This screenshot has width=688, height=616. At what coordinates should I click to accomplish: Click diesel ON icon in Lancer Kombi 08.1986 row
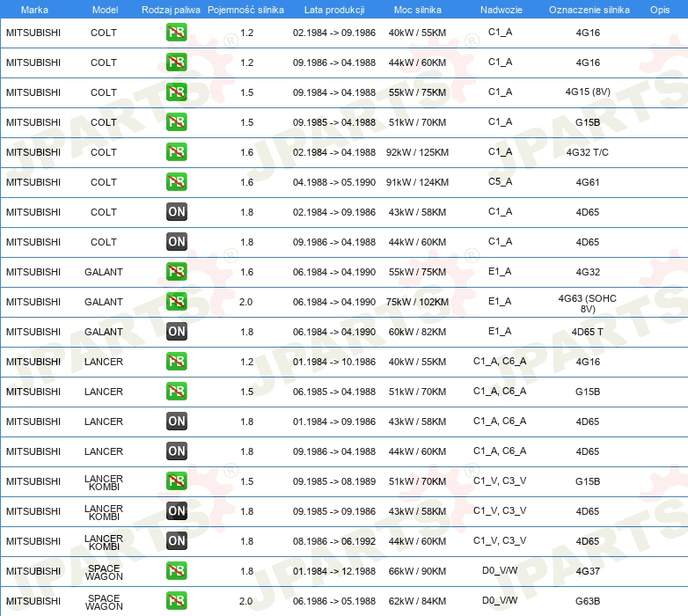coord(176,540)
